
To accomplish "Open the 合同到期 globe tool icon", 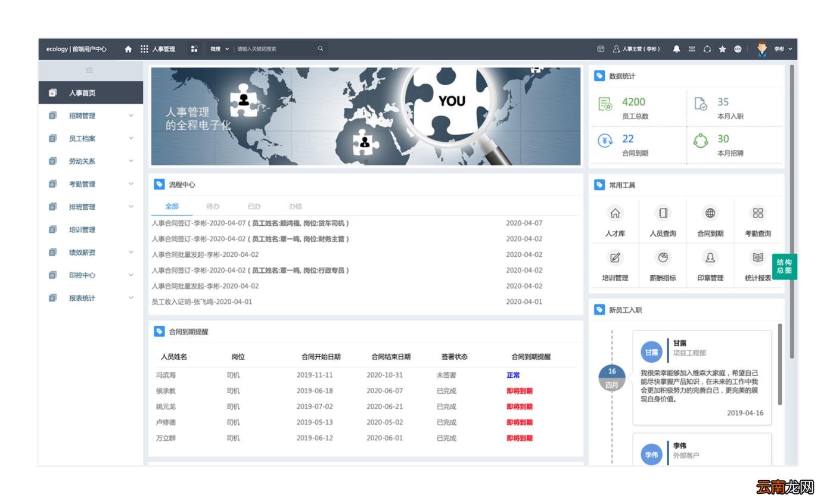I will [x=710, y=213].
